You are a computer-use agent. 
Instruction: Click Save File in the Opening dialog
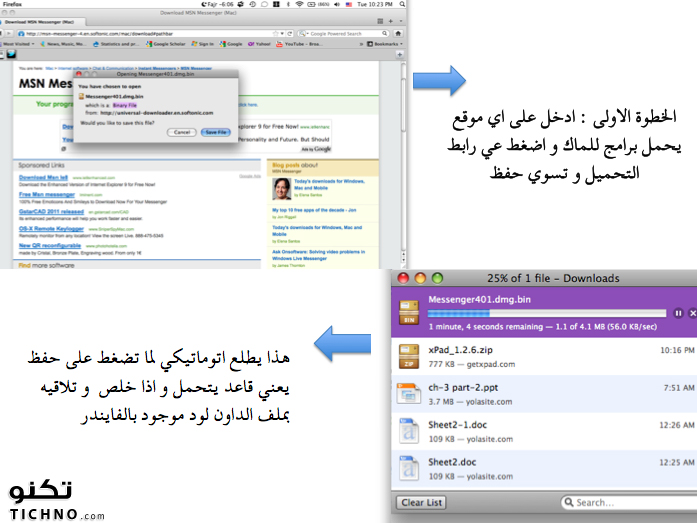(x=216, y=132)
